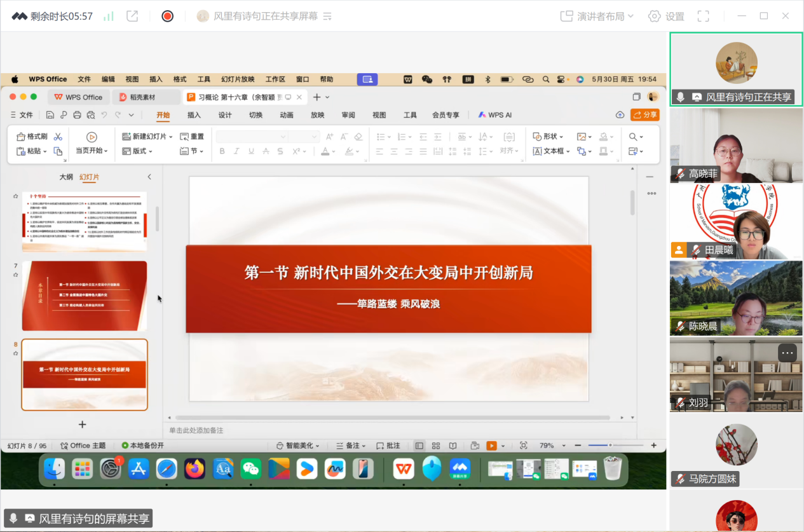This screenshot has width=804, height=532.
Task: Click the orange 分享 share button
Action: click(644, 115)
